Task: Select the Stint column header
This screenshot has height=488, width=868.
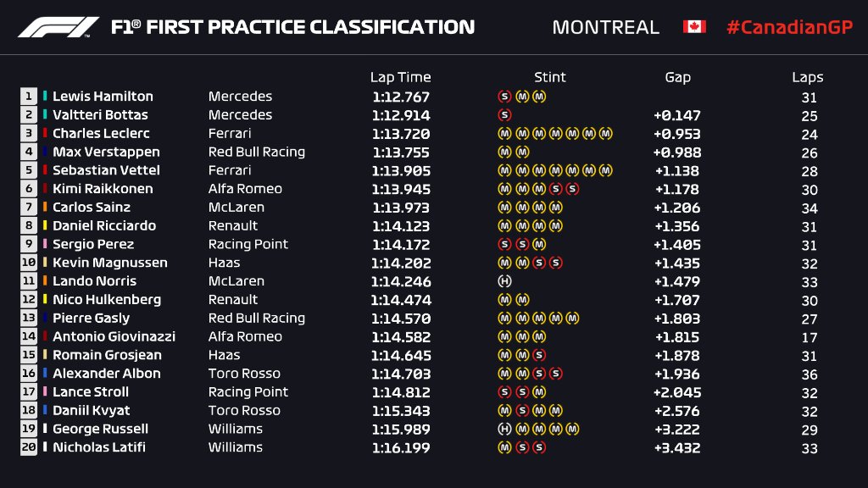Action: [x=549, y=77]
